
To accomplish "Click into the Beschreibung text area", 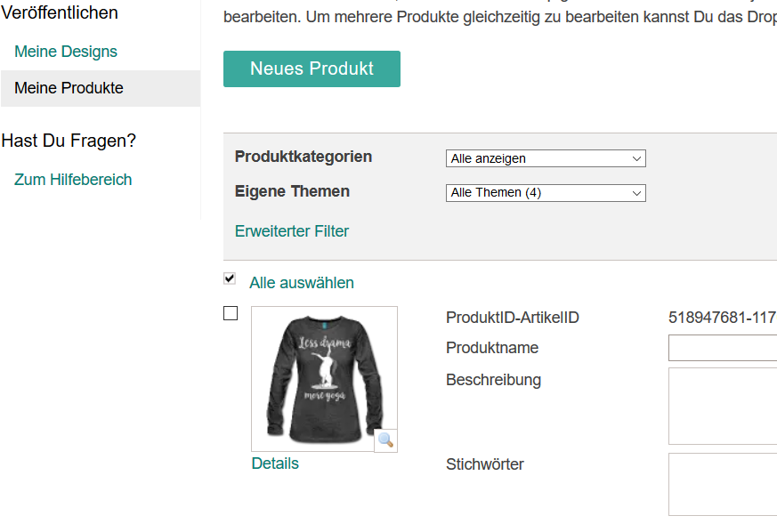I will coord(722,406).
